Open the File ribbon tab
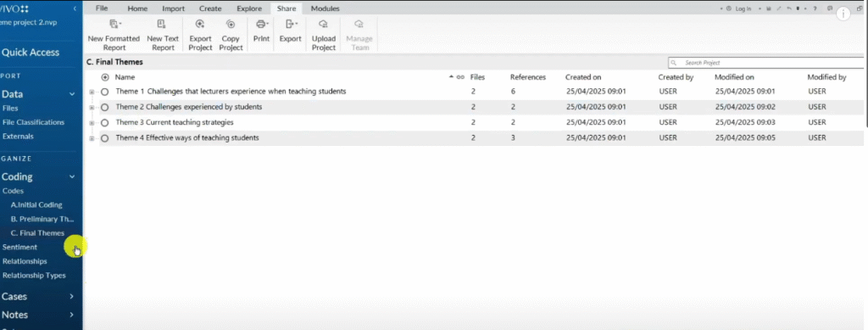The width and height of the screenshot is (868, 330). 102,8
